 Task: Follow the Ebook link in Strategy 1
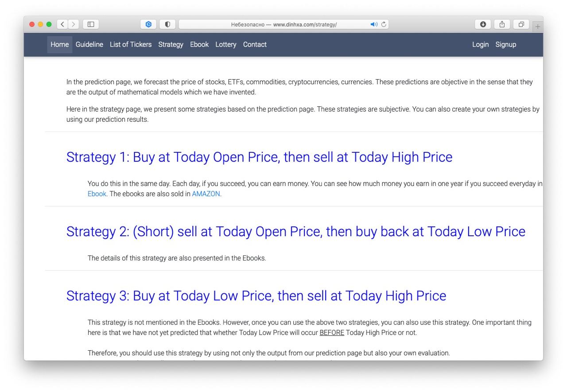(97, 194)
